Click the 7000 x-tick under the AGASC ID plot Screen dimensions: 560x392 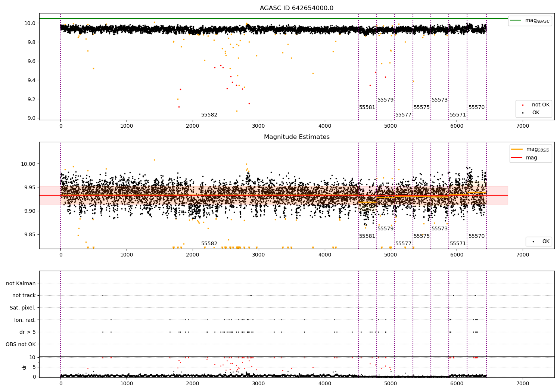tap(523, 126)
